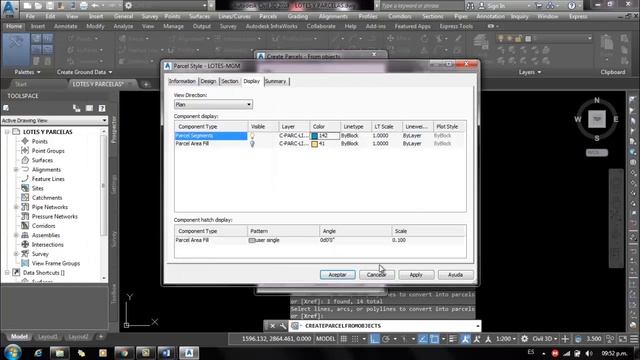This screenshot has height=360, width=640.
Task: Toggle Parcel Area Fill visibility lightbulb
Action: point(252,144)
